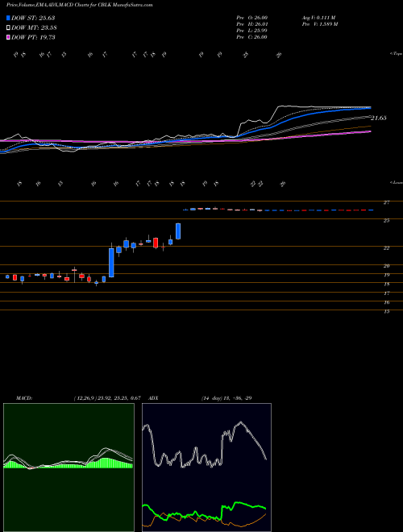Viewport: 403px width, 532px height.
Task: Click the 21.65 EMA value label
Action: point(379,118)
